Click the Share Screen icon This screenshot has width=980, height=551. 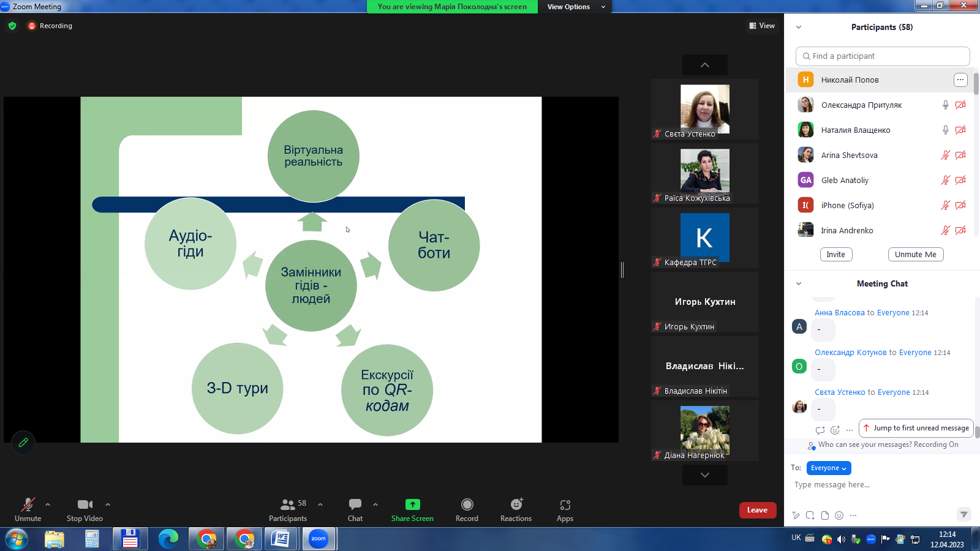pyautogui.click(x=412, y=504)
